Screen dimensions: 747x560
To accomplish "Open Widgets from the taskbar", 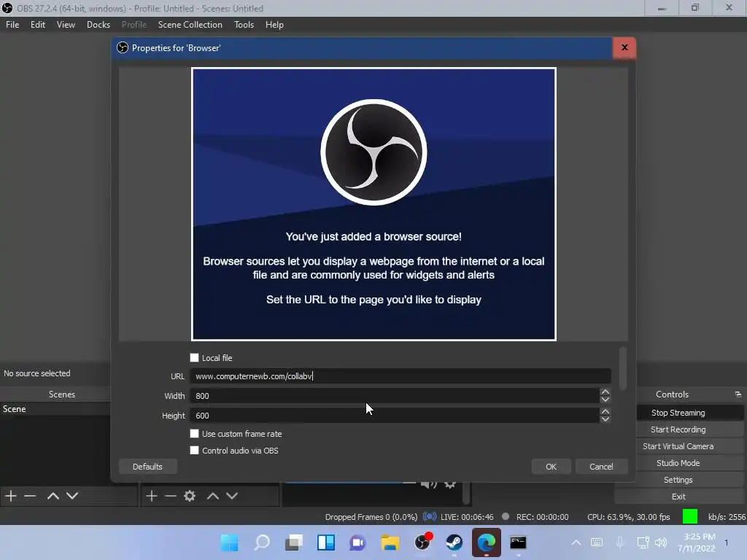I will click(x=326, y=542).
